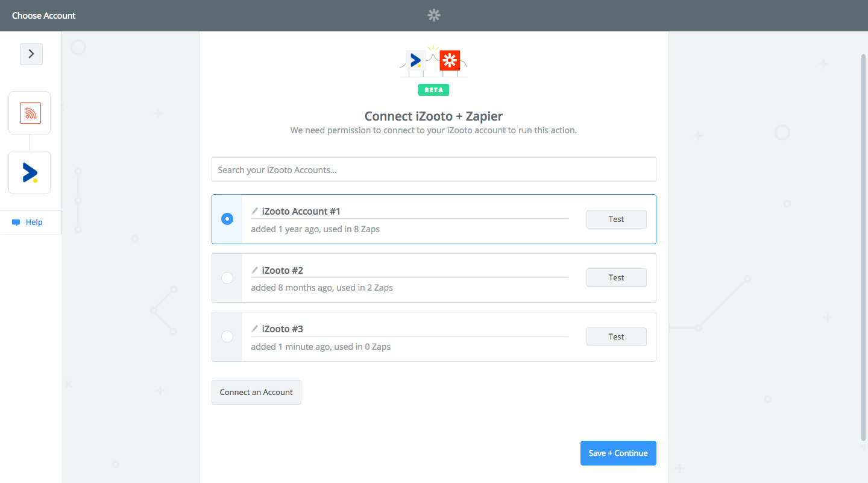
Task: Open the RSS trigger step icon
Action: [30, 113]
